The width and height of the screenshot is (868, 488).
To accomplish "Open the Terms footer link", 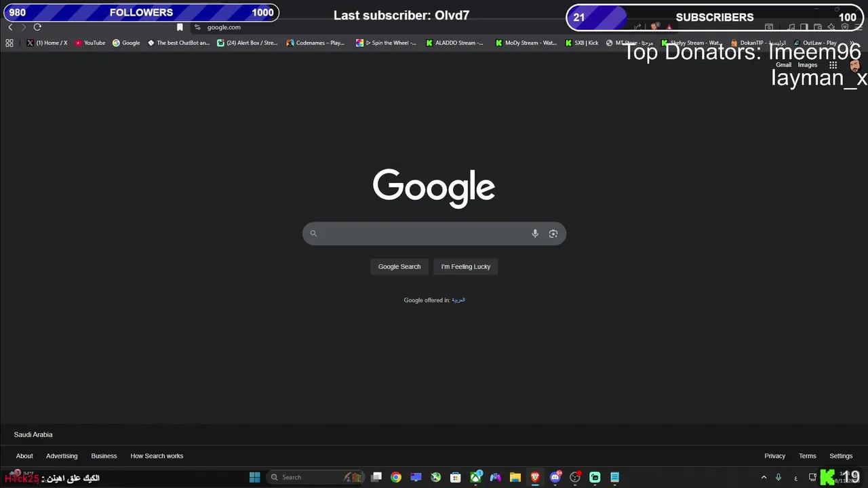I will click(x=807, y=456).
